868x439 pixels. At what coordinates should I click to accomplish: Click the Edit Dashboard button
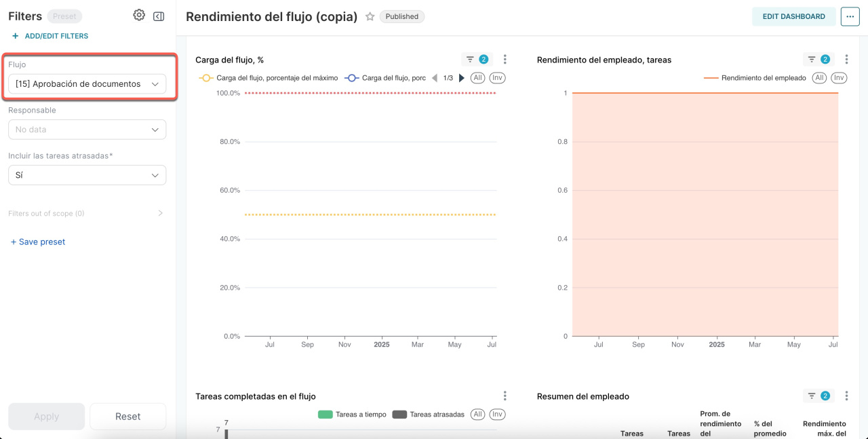pyautogui.click(x=793, y=17)
